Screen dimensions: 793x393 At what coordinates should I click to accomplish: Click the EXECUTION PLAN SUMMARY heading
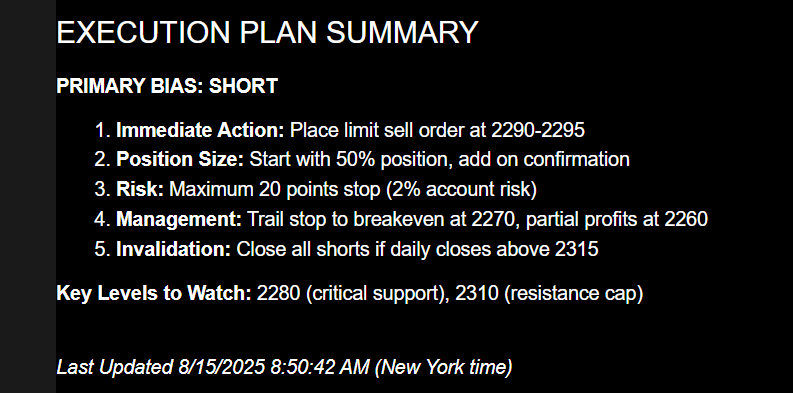[x=267, y=32]
